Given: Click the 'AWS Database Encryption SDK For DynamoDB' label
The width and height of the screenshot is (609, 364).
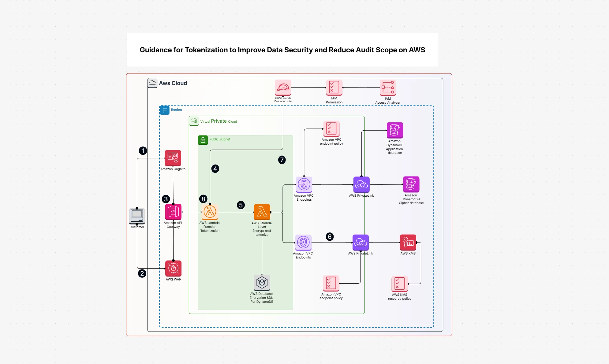Looking at the screenshot, I should point(262,298).
